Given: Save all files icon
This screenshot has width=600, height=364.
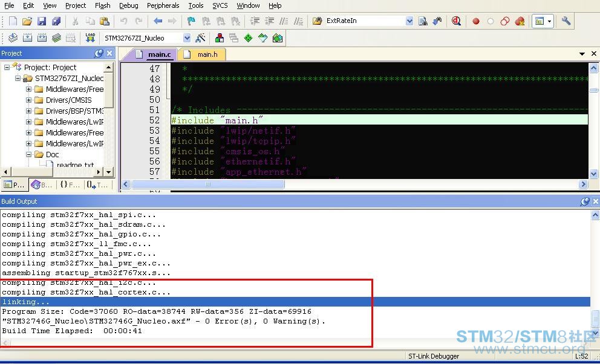Looking at the screenshot, I should (56, 21).
